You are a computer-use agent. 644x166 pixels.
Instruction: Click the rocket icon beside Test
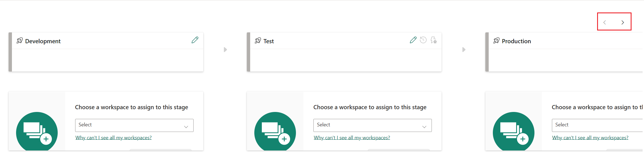tap(258, 41)
